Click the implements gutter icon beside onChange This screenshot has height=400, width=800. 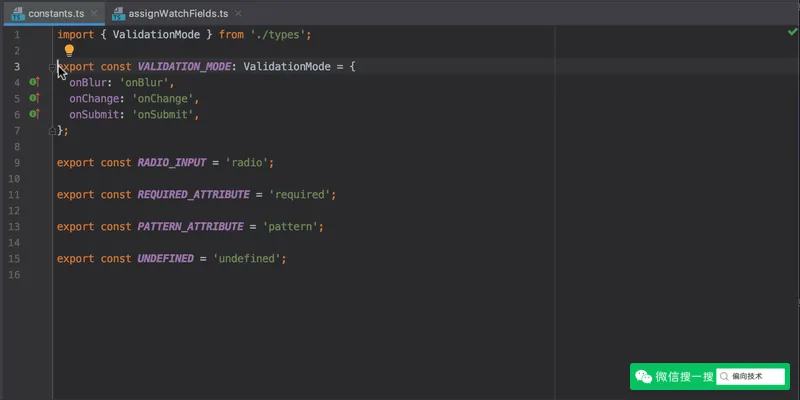(34, 98)
